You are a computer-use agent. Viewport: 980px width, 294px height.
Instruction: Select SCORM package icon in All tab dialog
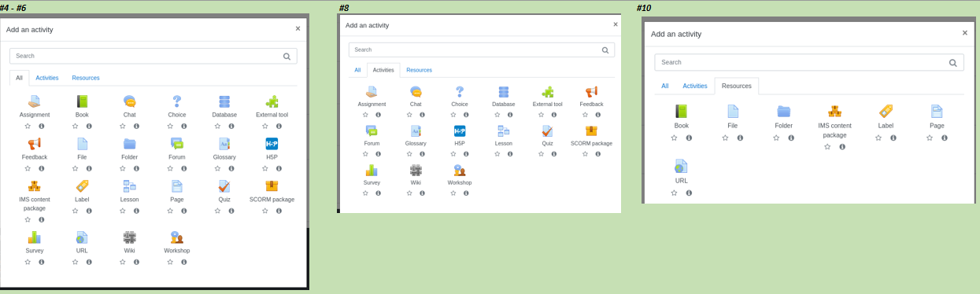point(272,186)
